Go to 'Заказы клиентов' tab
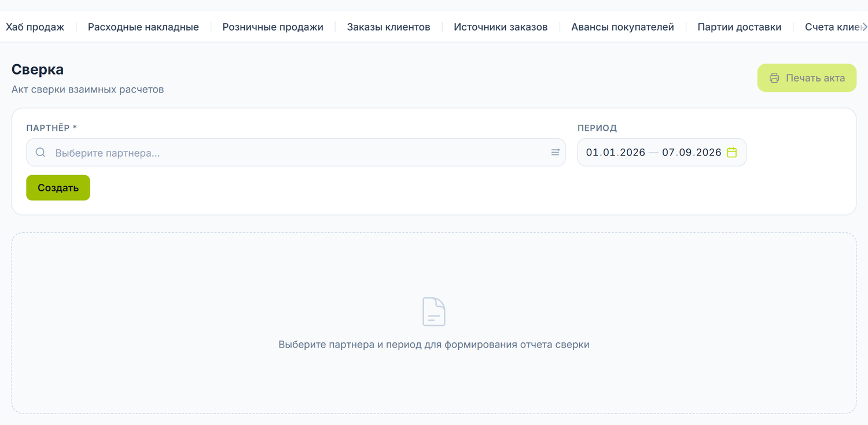The height and width of the screenshot is (425, 868). point(389,27)
